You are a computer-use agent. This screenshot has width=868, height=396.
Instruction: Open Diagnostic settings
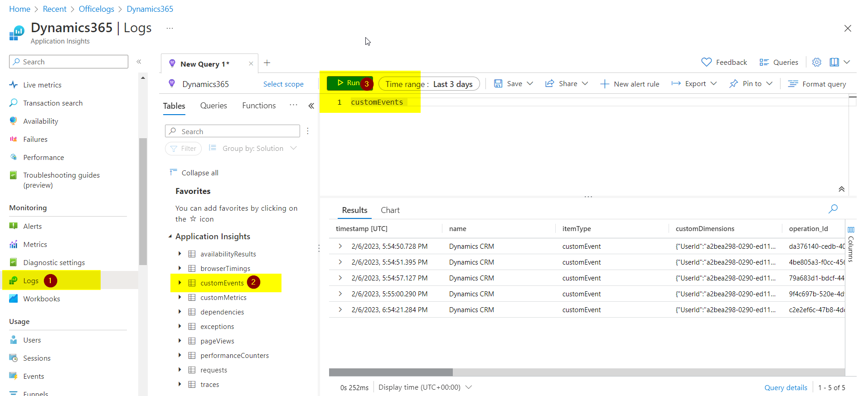[54, 262]
